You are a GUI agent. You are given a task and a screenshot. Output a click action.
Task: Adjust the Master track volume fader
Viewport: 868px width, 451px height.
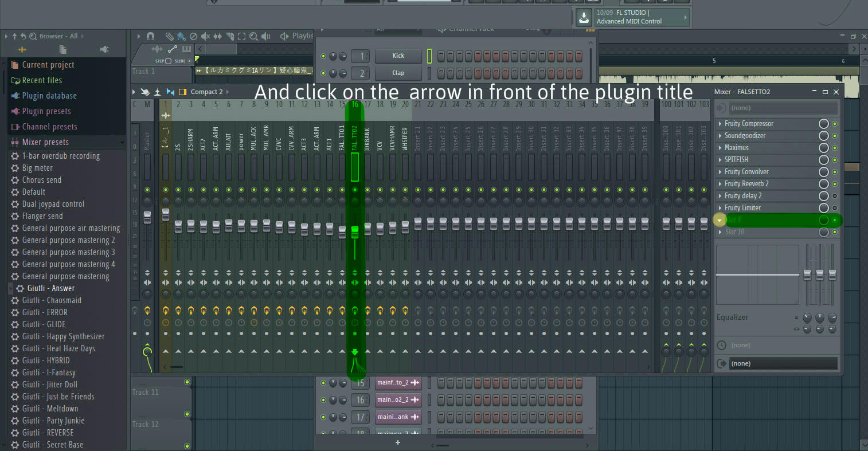[147, 217]
